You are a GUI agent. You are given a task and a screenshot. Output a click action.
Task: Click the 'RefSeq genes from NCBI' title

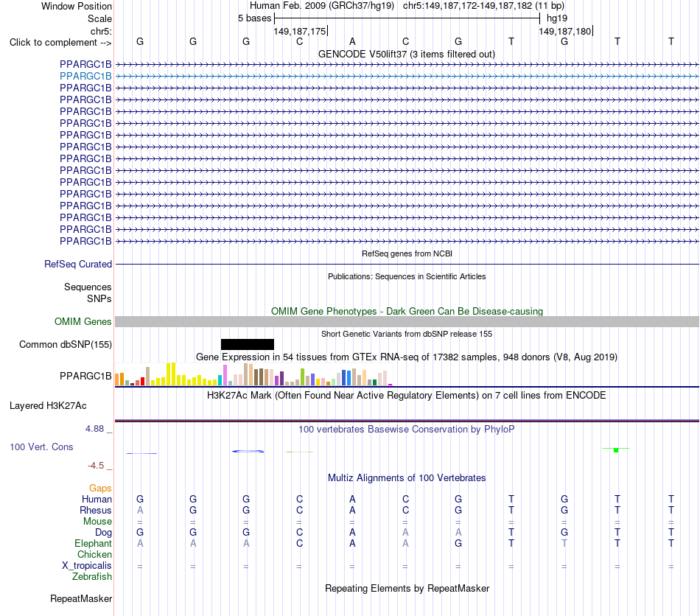pyautogui.click(x=407, y=253)
